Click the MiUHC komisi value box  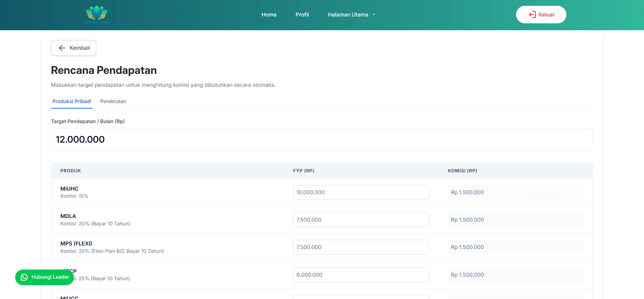515,192
